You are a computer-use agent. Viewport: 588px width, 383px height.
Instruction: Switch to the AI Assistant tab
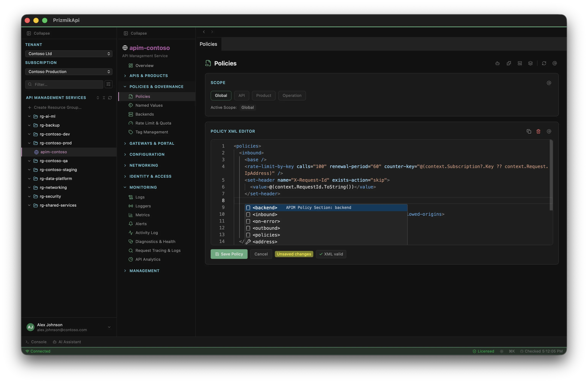(x=67, y=342)
